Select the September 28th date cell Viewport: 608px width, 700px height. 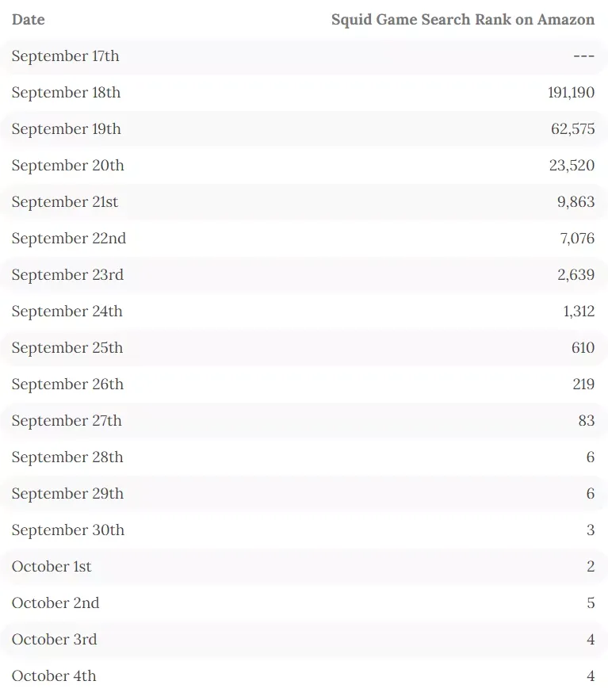67,457
